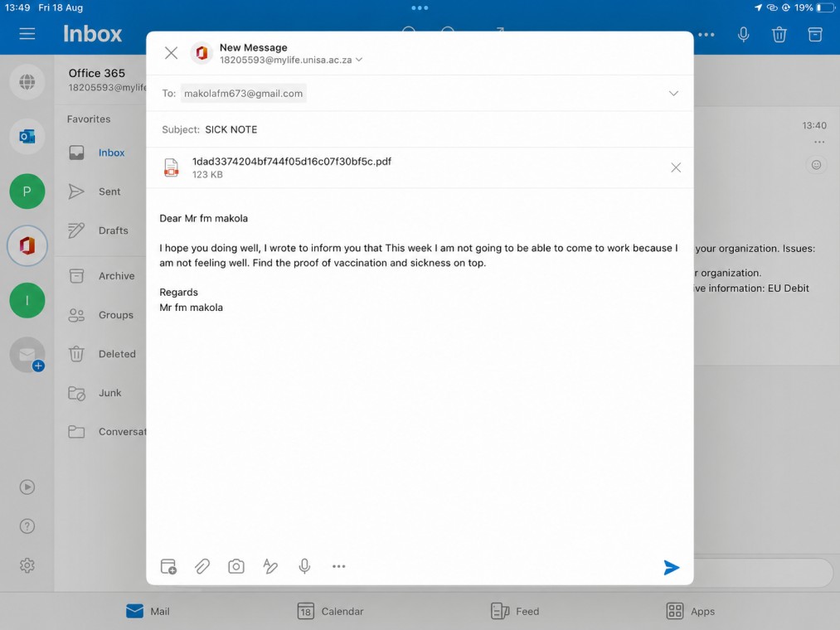Open more compose options ellipsis
840x630 pixels.
click(338, 566)
